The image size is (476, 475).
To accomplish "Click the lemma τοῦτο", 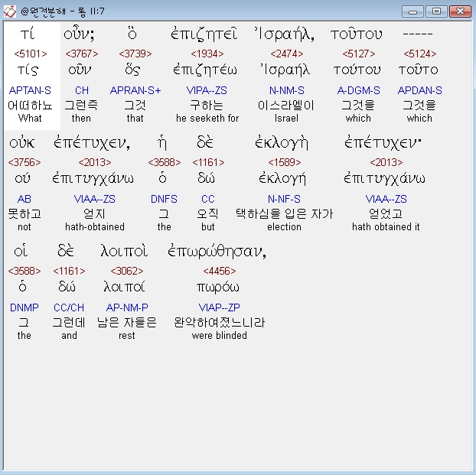I will [x=419, y=70].
